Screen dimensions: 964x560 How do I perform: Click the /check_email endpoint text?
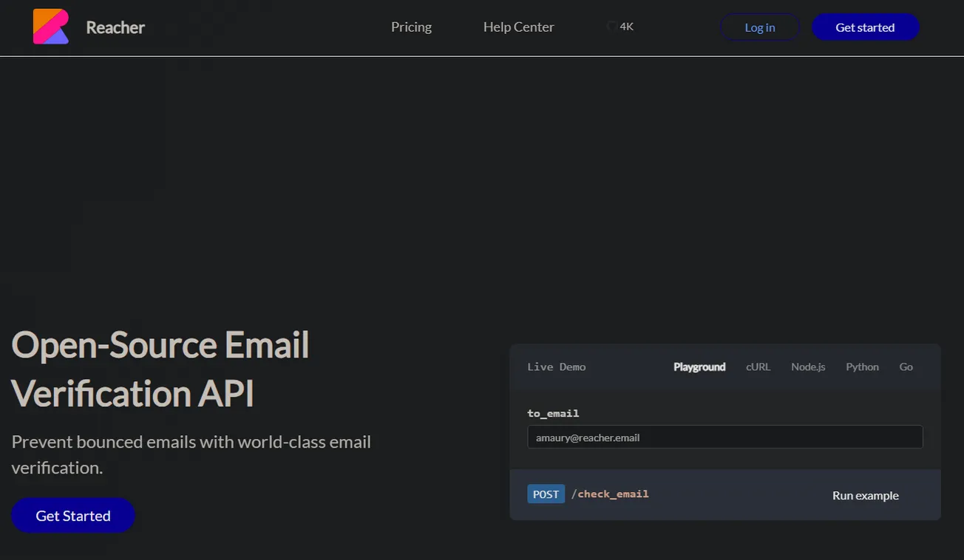(611, 494)
